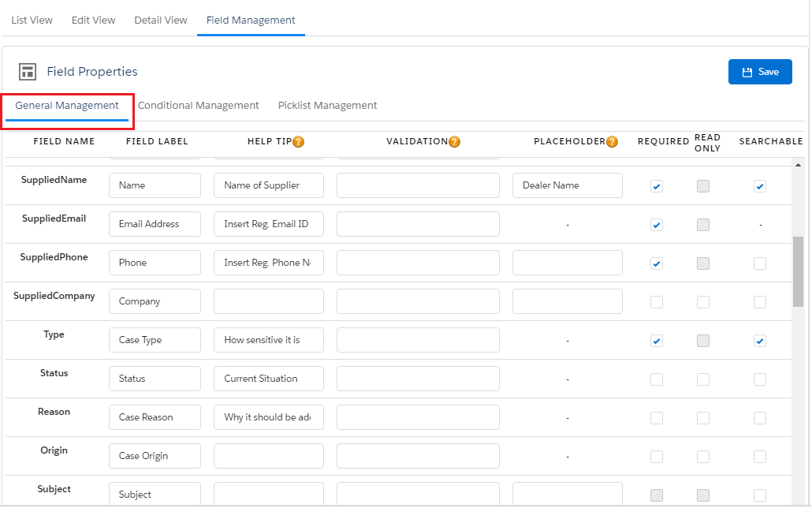The width and height of the screenshot is (812, 508).
Task: Click the scrollbar up arrow
Action: click(x=798, y=166)
